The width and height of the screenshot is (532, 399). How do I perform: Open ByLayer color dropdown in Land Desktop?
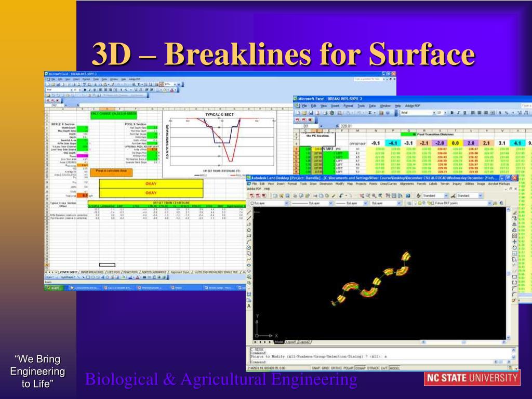287,203
